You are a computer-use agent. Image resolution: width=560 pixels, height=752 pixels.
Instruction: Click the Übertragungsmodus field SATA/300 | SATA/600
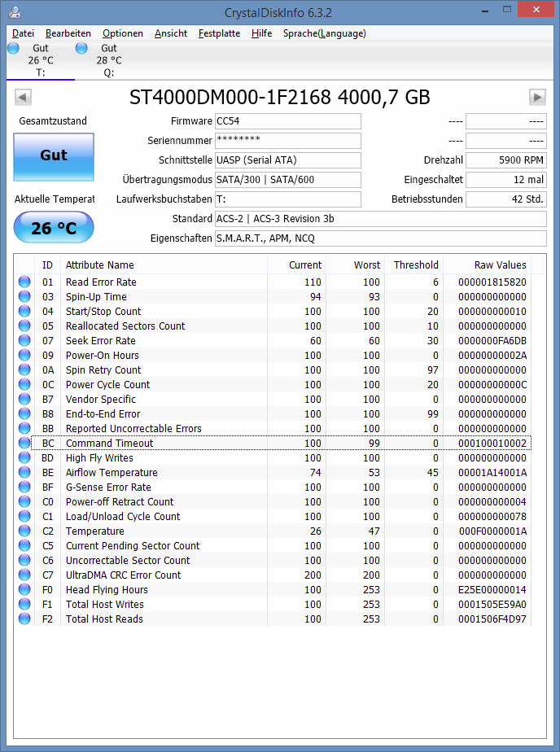click(287, 180)
